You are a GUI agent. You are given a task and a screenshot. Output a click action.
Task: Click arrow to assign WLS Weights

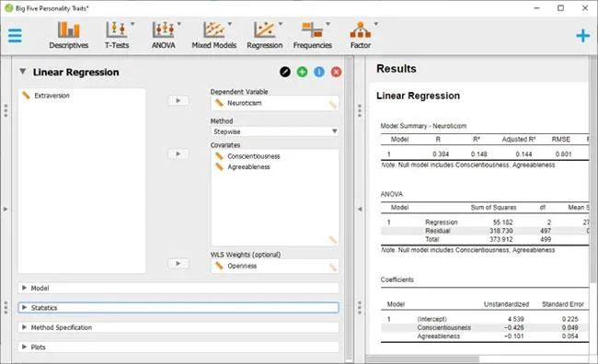(x=178, y=264)
